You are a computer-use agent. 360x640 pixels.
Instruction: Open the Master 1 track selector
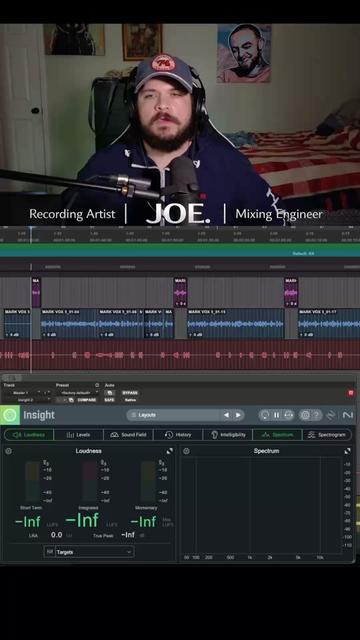pyautogui.click(x=22, y=393)
